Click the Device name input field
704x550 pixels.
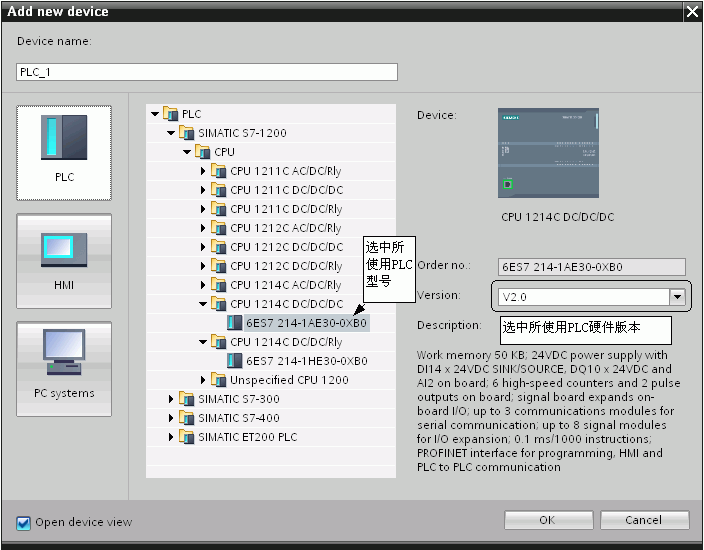207,72
